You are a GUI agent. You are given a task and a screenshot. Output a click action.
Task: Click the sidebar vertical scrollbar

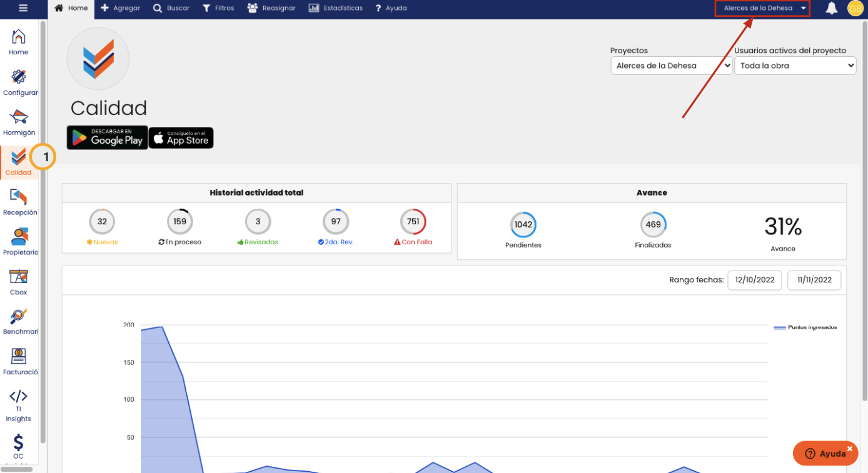(43, 232)
